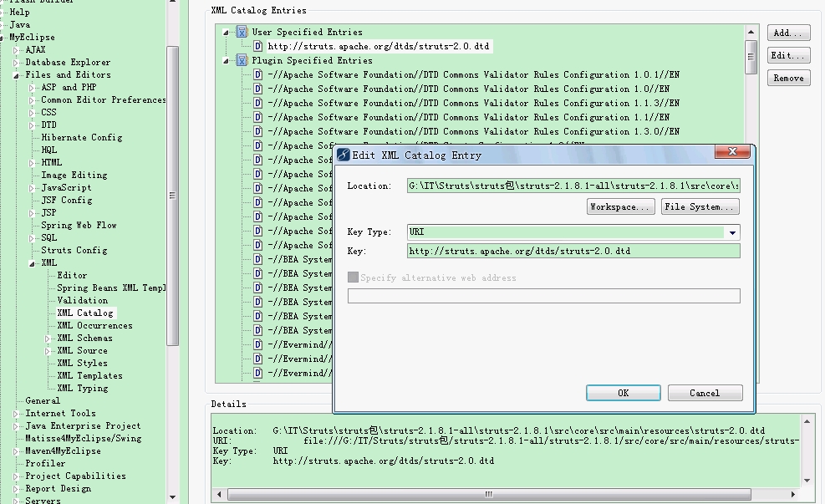Select Image Editing tree item
The height and width of the screenshot is (504, 825).
[x=74, y=176]
